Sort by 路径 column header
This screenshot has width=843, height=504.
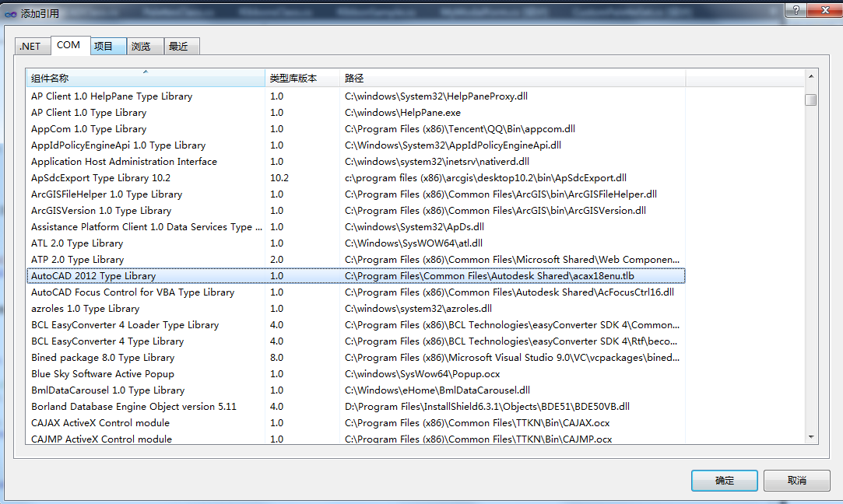click(512, 78)
